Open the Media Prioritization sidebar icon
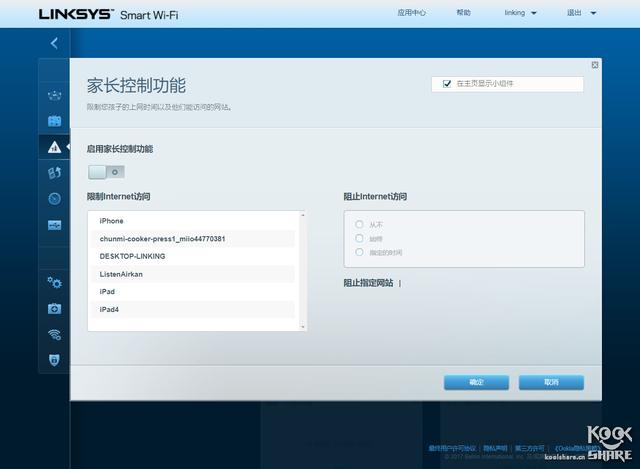 point(54,173)
